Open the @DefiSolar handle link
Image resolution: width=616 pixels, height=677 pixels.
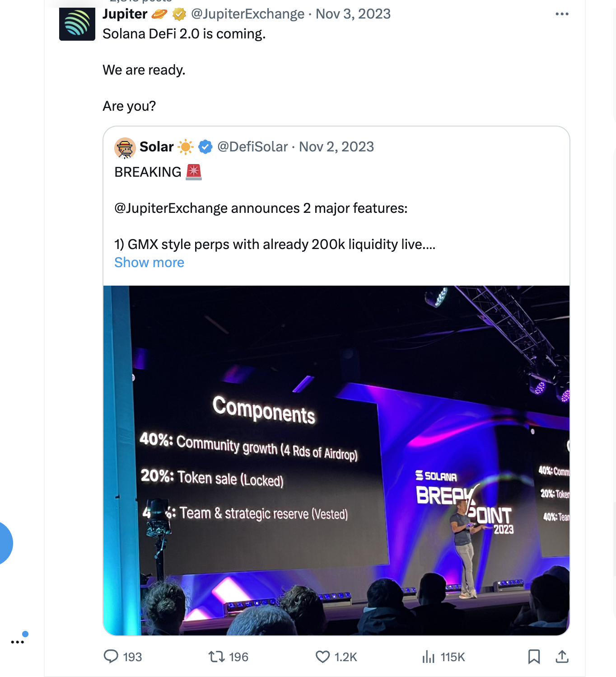(252, 147)
